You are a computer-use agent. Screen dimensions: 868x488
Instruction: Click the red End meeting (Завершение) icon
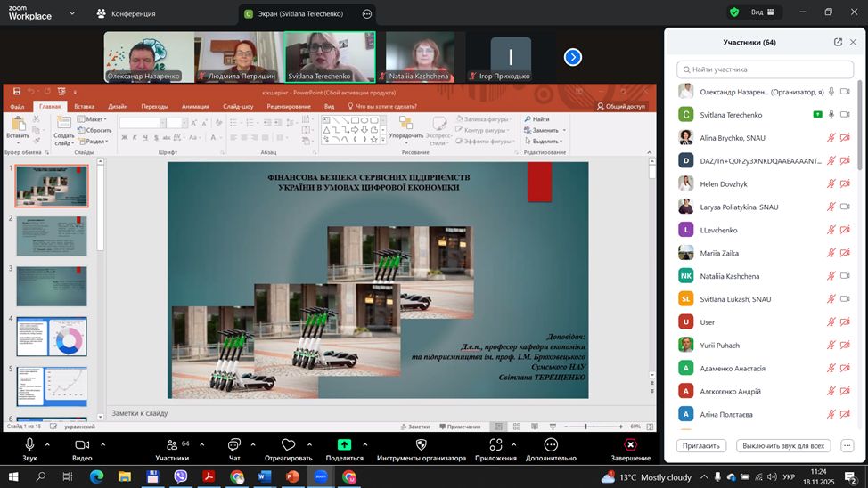[x=630, y=444]
